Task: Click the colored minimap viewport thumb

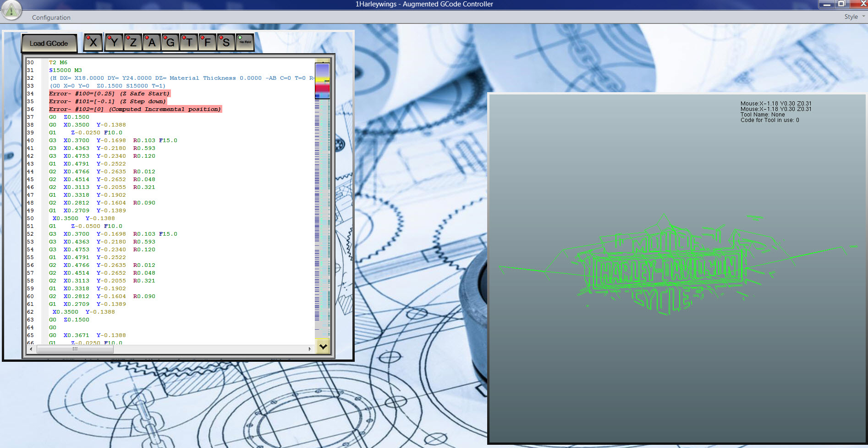Action: coord(322,81)
